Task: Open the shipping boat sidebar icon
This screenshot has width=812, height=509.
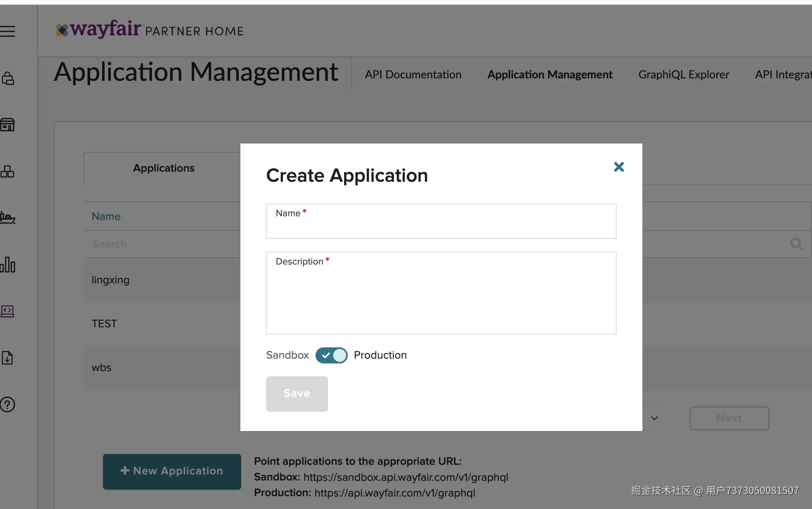Action: coord(8,218)
